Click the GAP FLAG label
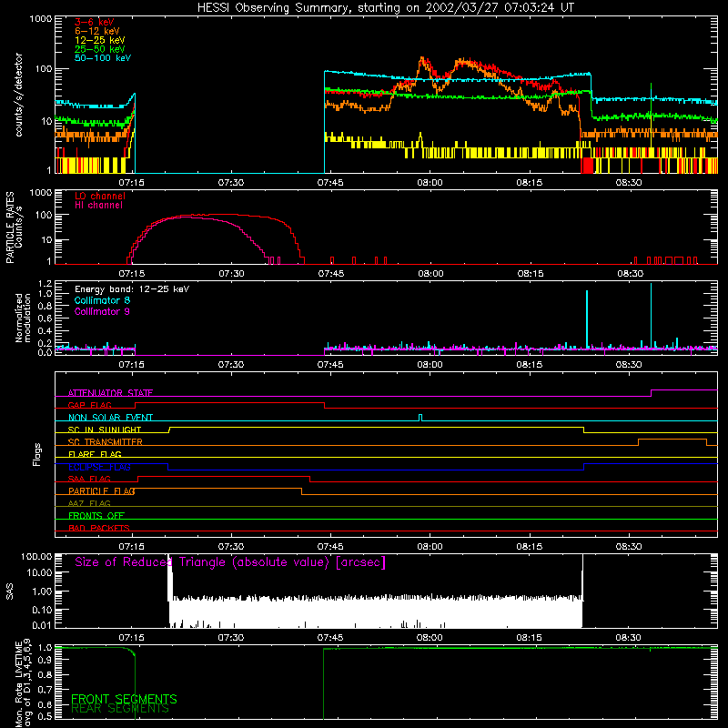728x728 pixels. (89, 405)
